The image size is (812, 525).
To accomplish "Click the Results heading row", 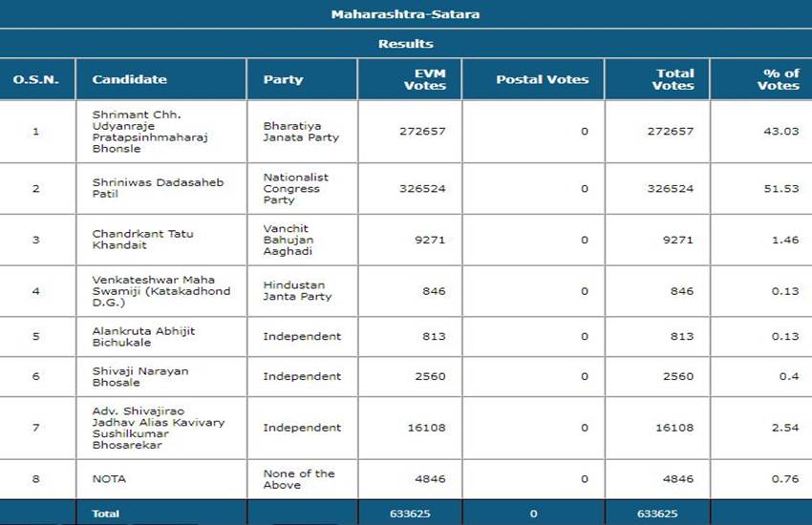I will tap(405, 44).
